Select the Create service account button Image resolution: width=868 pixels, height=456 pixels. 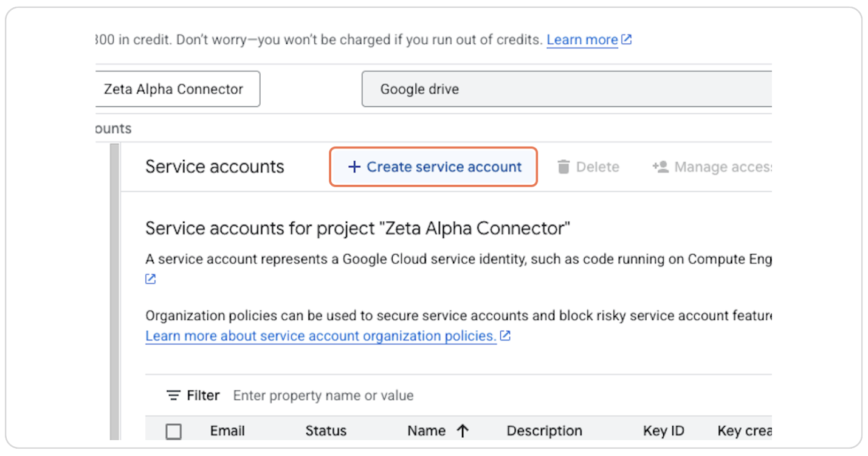433,167
